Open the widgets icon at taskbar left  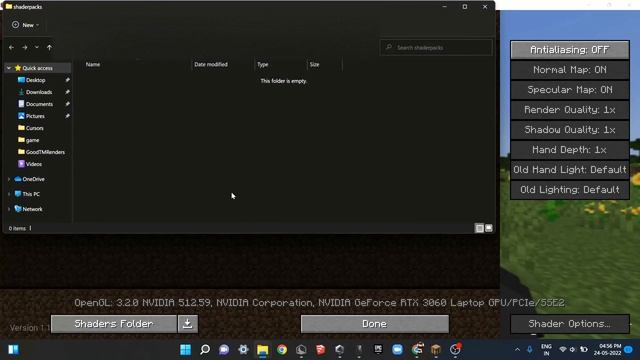click(13, 350)
